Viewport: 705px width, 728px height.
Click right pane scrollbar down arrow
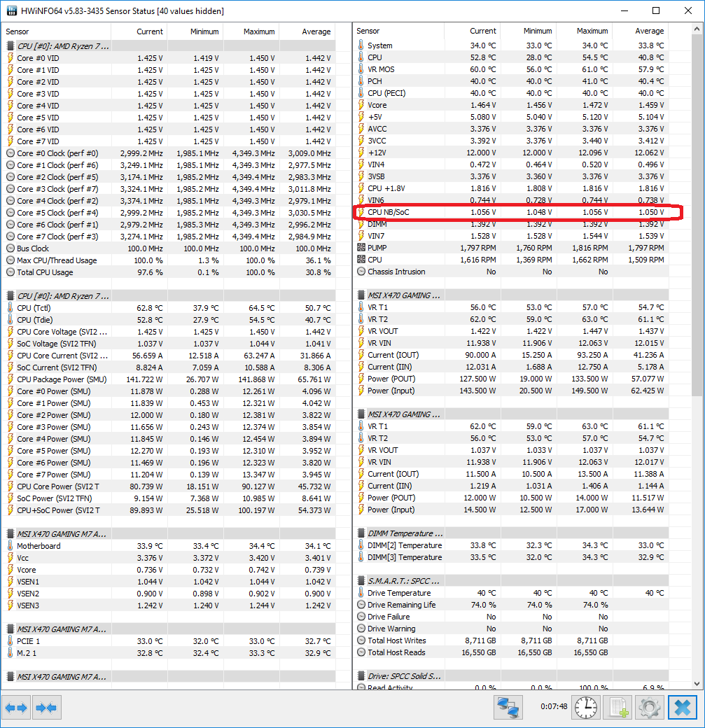697,684
